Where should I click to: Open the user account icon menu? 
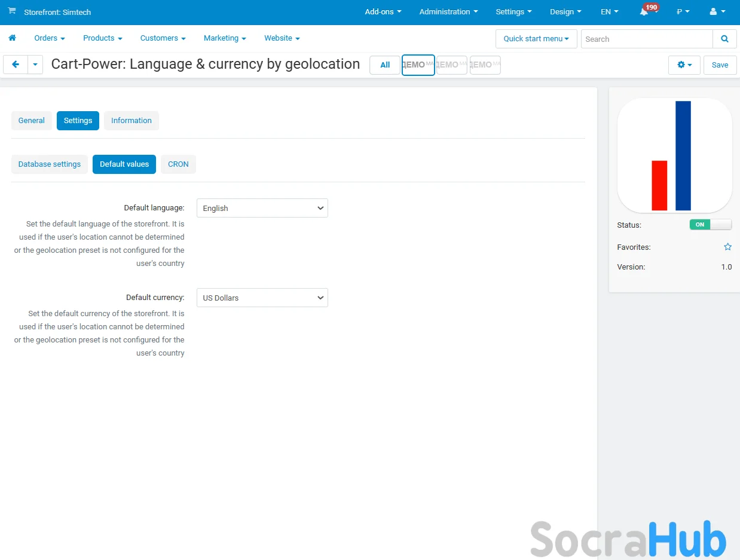[x=717, y=12]
